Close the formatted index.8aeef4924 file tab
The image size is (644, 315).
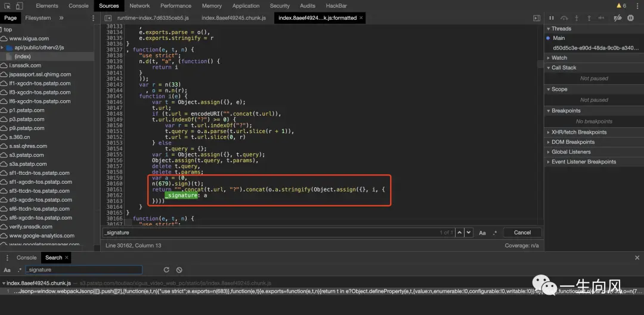tap(361, 18)
